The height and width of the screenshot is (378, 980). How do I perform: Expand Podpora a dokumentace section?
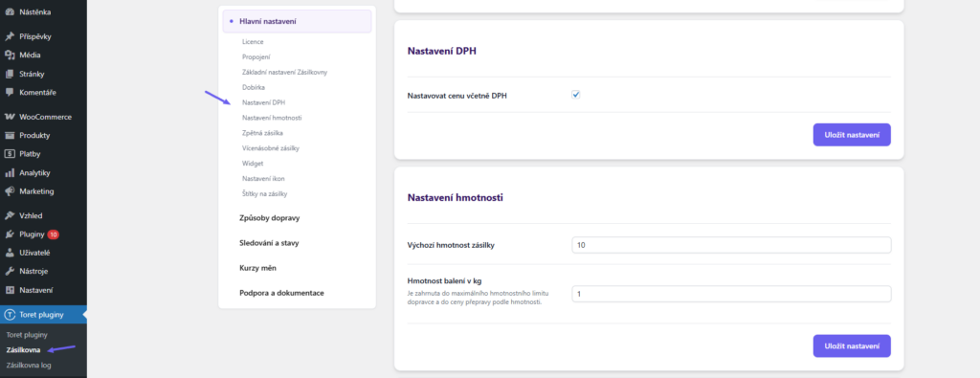[281, 293]
